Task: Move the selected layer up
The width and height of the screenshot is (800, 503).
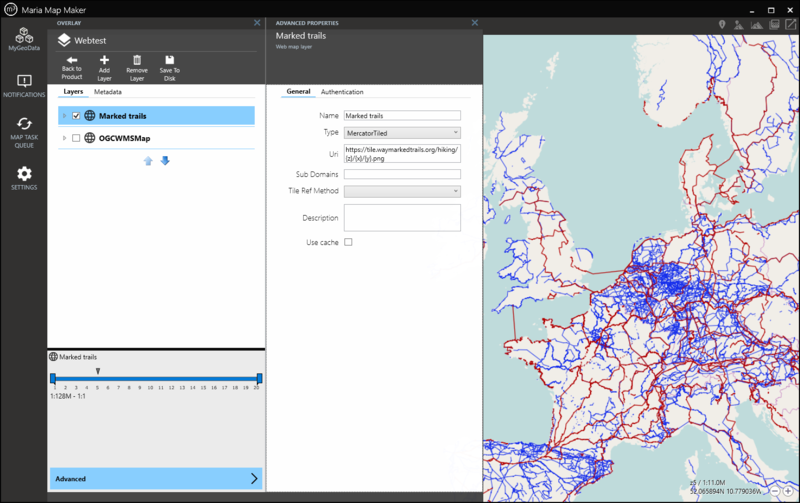Action: (148, 161)
